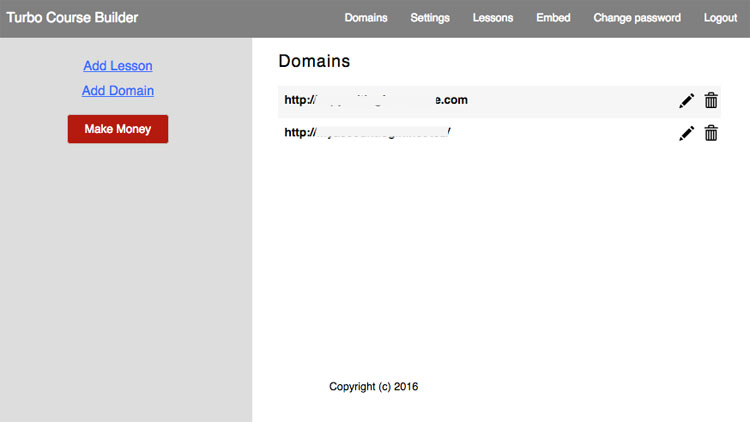Select Embed in the top navigation
Viewport: 750px width, 422px height.
[553, 18]
